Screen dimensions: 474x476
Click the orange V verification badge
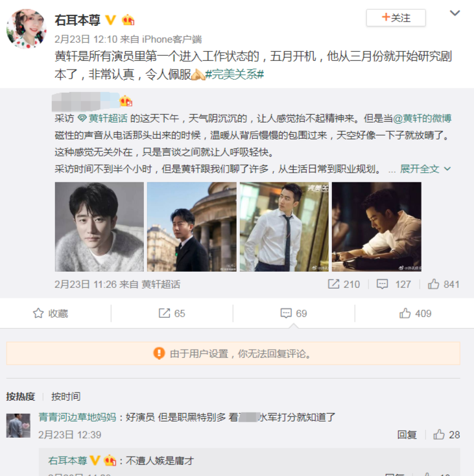110,20
